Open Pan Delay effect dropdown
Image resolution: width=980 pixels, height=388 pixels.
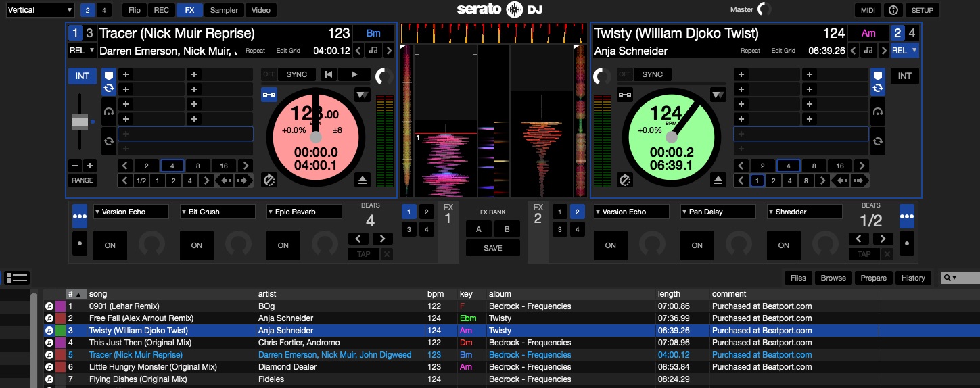tap(718, 212)
